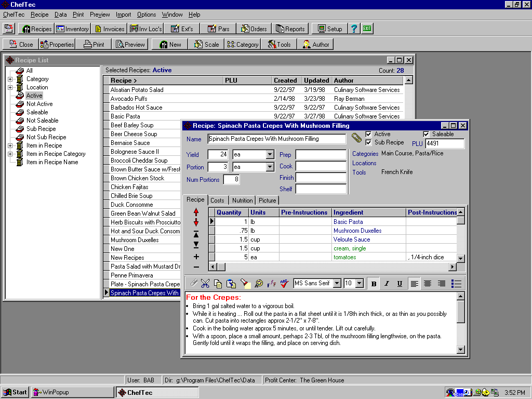Toggle center text alignment

428,284
